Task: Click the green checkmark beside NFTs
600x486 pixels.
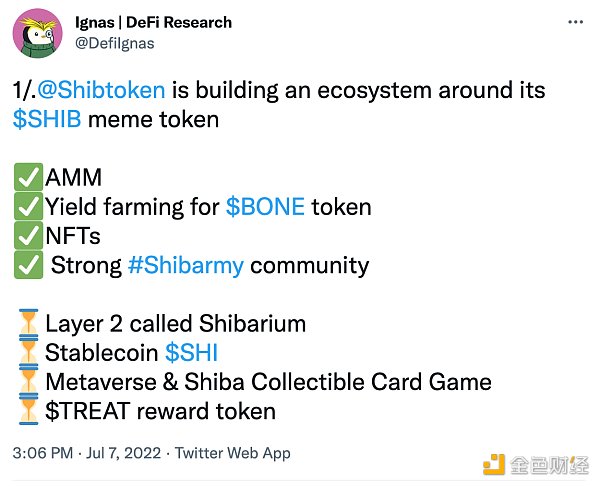Action: 28,236
